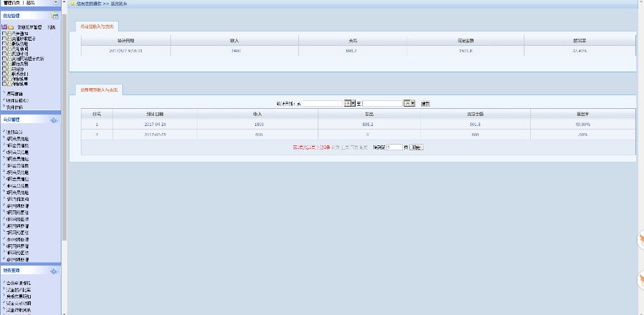The height and width of the screenshot is (315, 644).
Task: Click the page number input showing 1
Action: tap(394, 147)
